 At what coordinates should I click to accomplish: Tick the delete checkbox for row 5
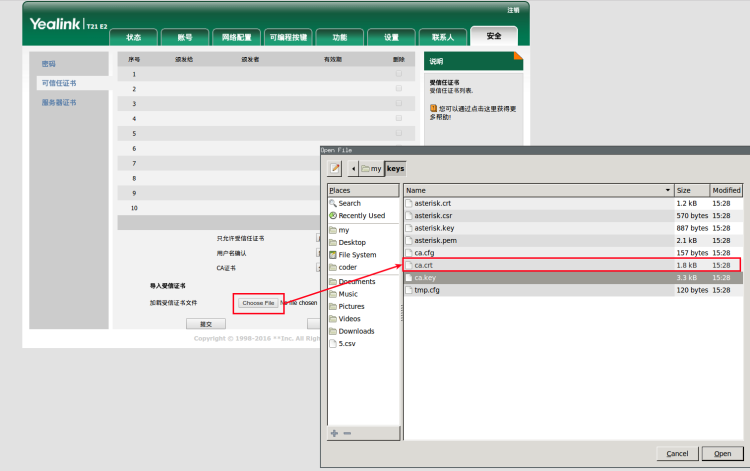coord(399,133)
